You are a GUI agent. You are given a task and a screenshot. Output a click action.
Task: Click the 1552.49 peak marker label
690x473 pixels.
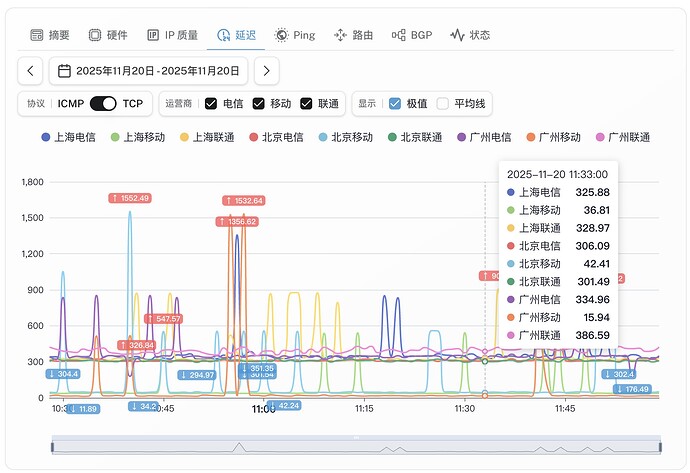tap(129, 198)
